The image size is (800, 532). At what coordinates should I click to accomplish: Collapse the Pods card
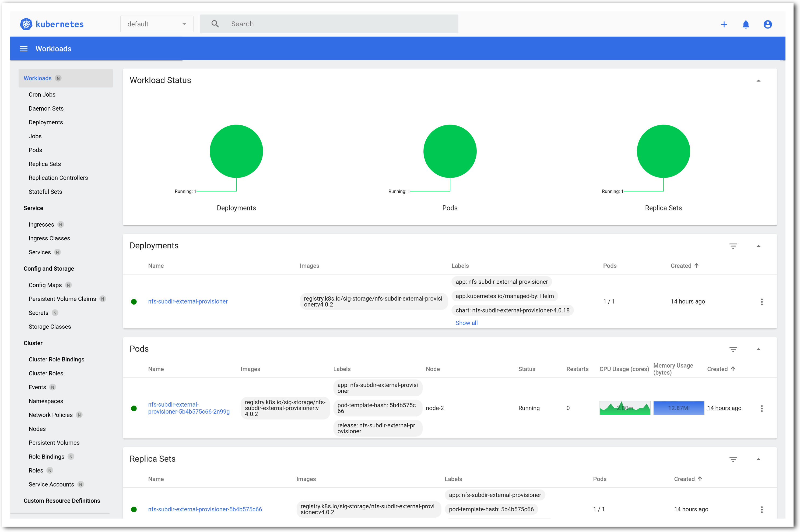click(758, 349)
